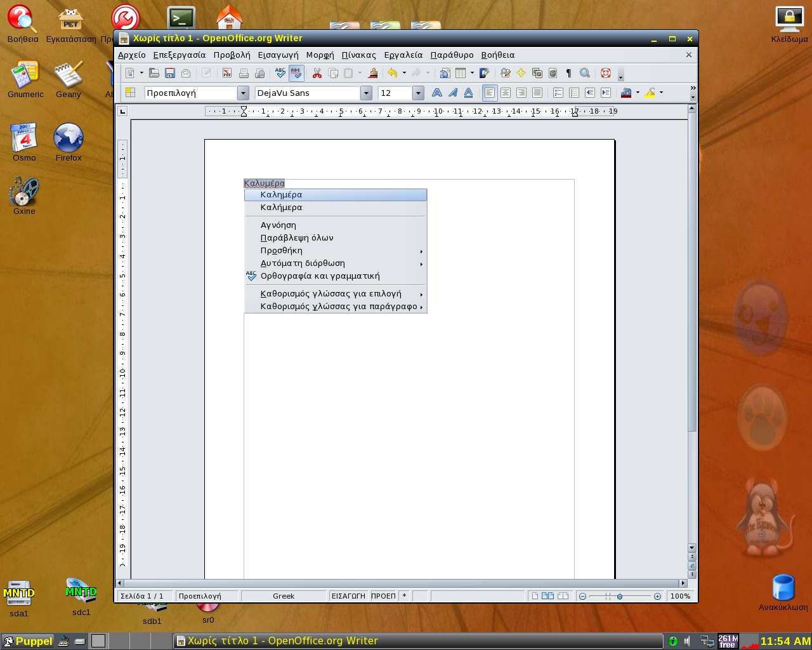Adjust the zoom slider in status bar
The image size is (812, 650).
[x=620, y=596]
